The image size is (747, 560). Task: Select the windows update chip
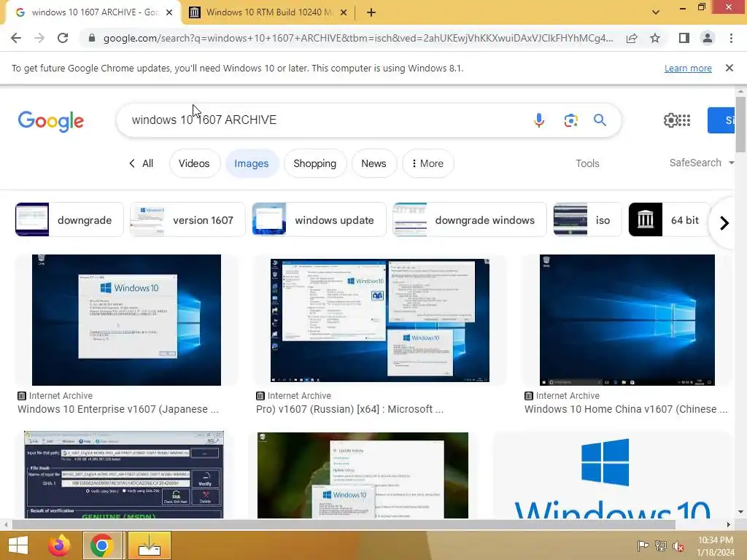[x=320, y=219]
